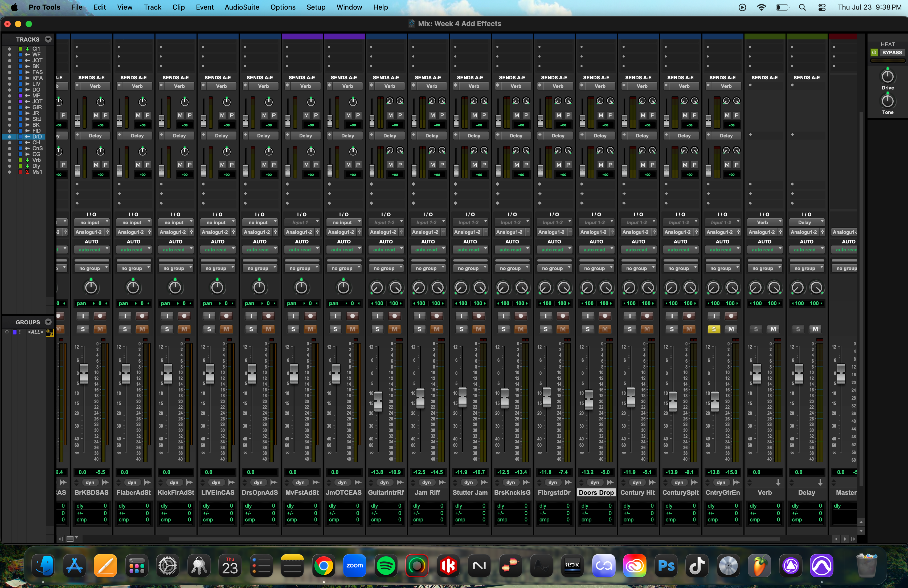Mute the Delay aux track
This screenshot has width=908, height=588.
[815, 329]
